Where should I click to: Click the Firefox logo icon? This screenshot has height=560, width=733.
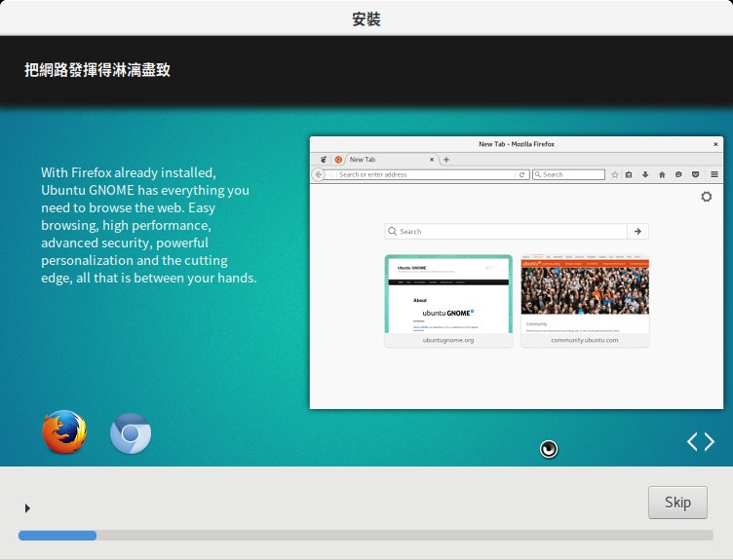pyautogui.click(x=64, y=433)
